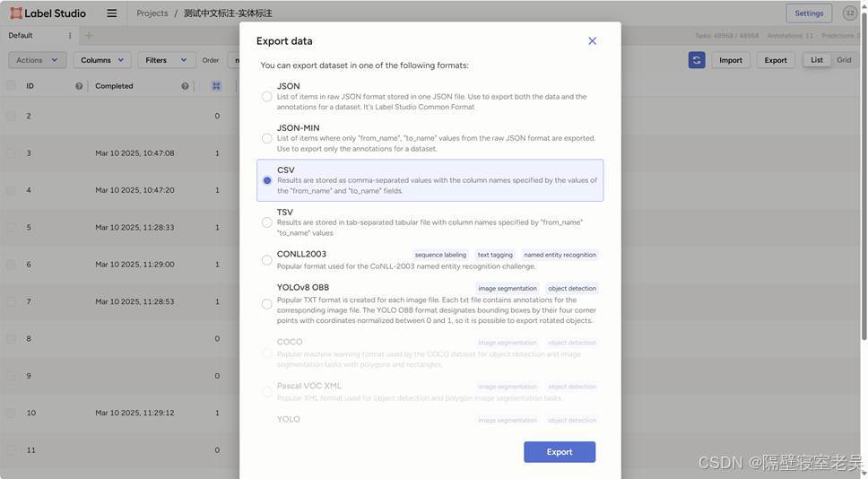Screen dimensions: 868x479
Task: Select the Pascal VOC XML export format
Action: pyautogui.click(x=267, y=392)
